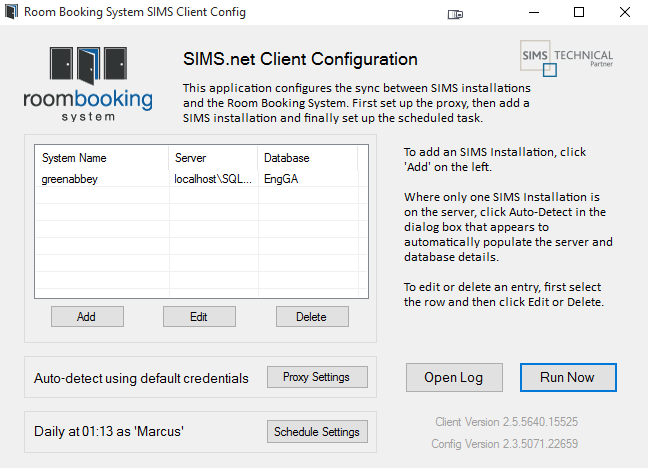Close the SIMS Client Config window
This screenshot has height=468, width=648.
pos(625,12)
